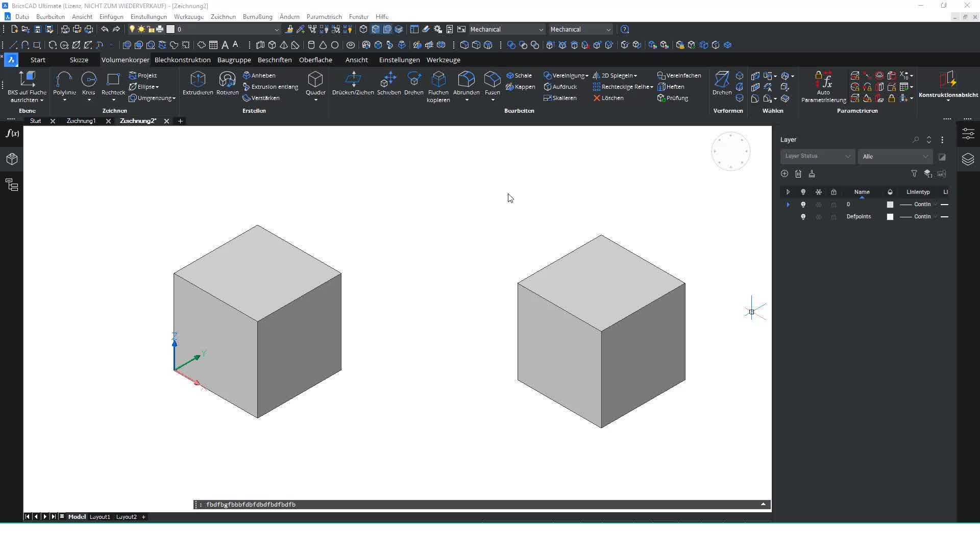Open the Layers stack panel icon
980x551 pixels.
[x=968, y=159]
